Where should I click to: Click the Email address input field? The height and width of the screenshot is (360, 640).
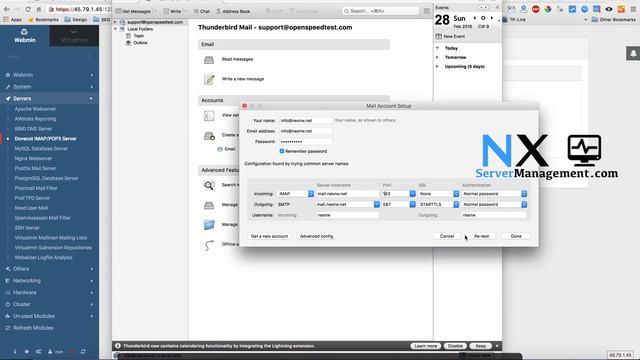point(305,131)
